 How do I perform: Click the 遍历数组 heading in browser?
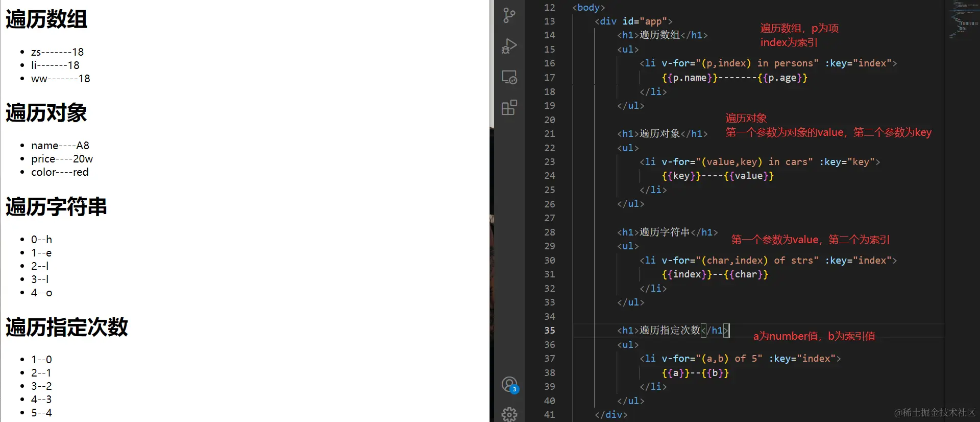point(46,19)
